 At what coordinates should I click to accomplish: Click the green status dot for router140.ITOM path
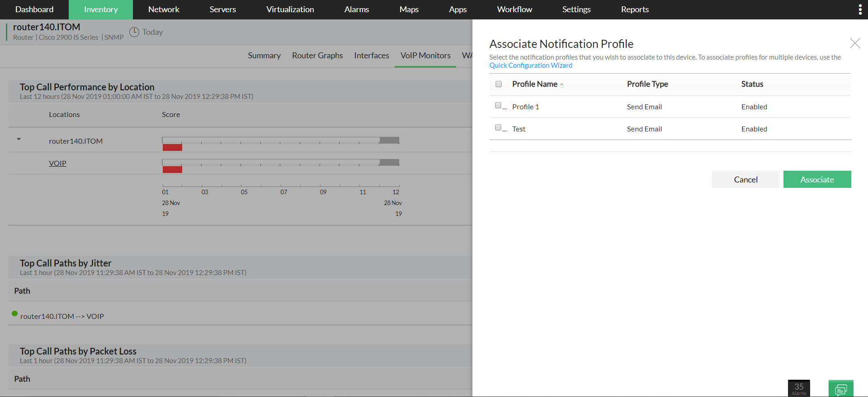point(15,313)
